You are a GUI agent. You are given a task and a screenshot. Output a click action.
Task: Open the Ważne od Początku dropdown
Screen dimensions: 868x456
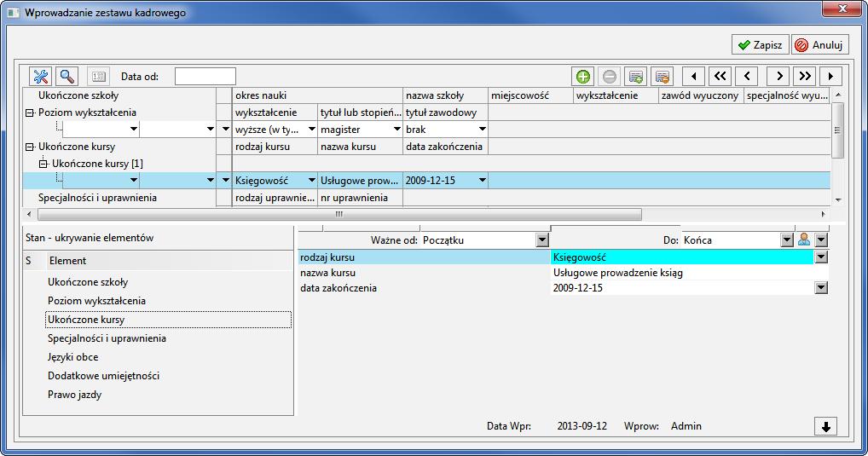[x=542, y=240]
